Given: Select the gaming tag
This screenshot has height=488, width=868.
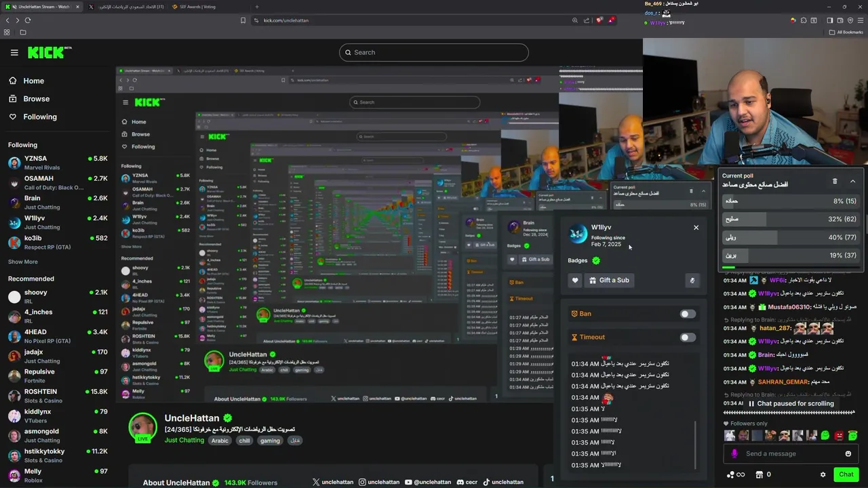Looking at the screenshot, I should click(270, 441).
